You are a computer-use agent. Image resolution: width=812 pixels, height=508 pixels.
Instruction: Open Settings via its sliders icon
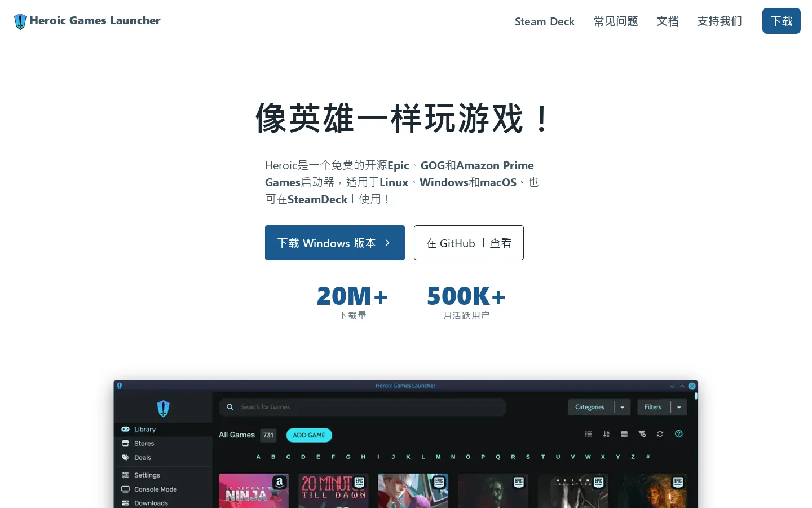pyautogui.click(x=125, y=475)
